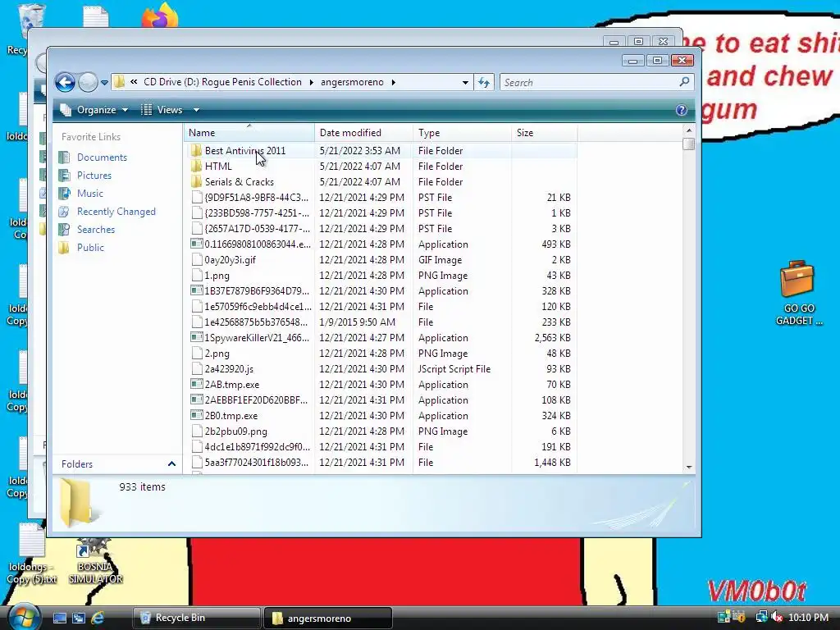Refresh the folder view

[484, 83]
